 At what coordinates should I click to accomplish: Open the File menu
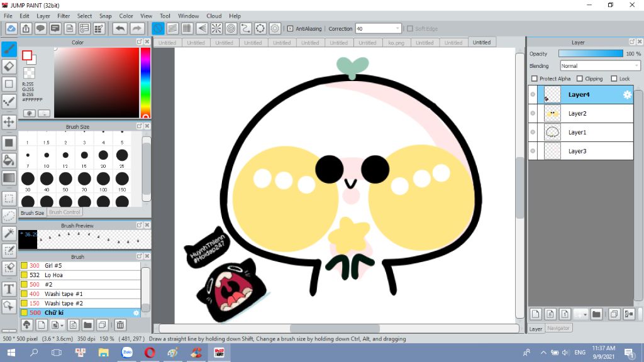(x=8, y=16)
